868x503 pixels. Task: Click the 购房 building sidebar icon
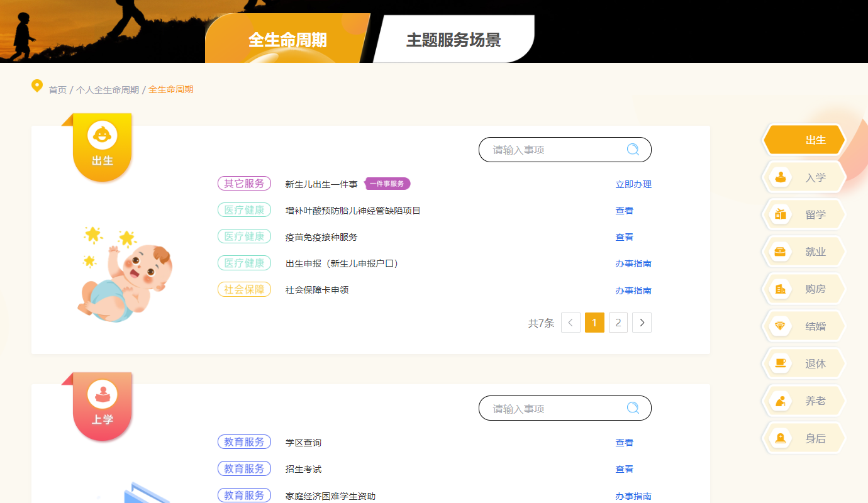(x=781, y=289)
